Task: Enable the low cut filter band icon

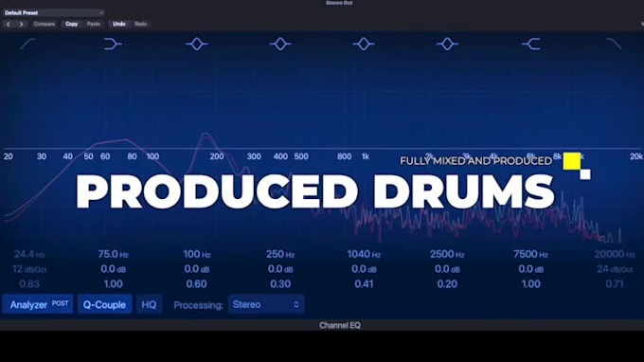Action: pos(27,44)
